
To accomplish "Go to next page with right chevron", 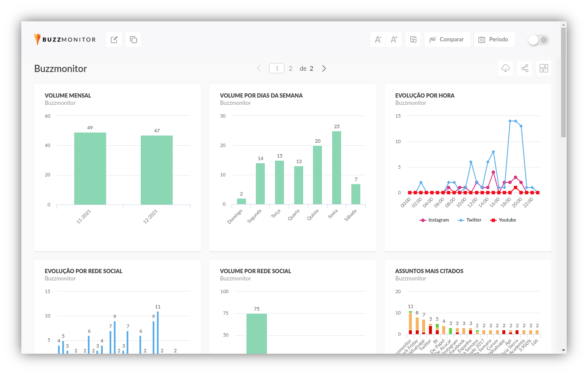I will click(324, 69).
